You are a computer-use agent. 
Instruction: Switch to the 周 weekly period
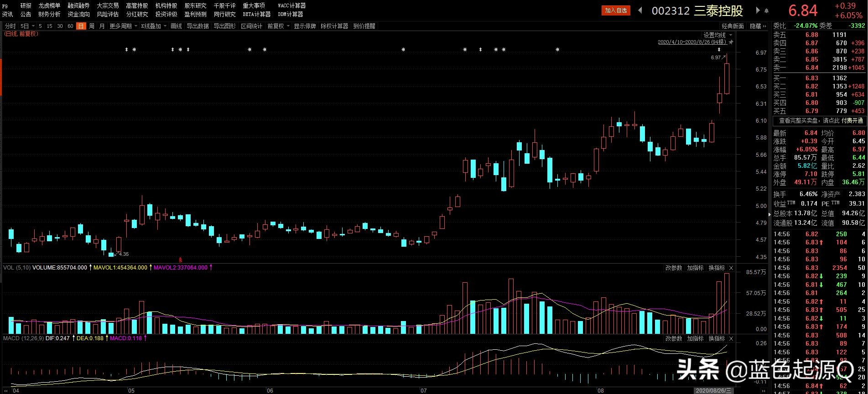92,26
